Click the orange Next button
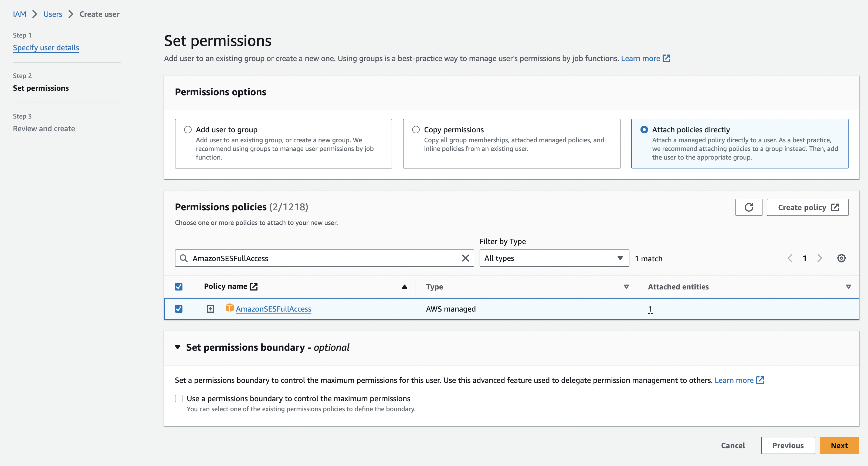868x466 pixels. click(839, 445)
